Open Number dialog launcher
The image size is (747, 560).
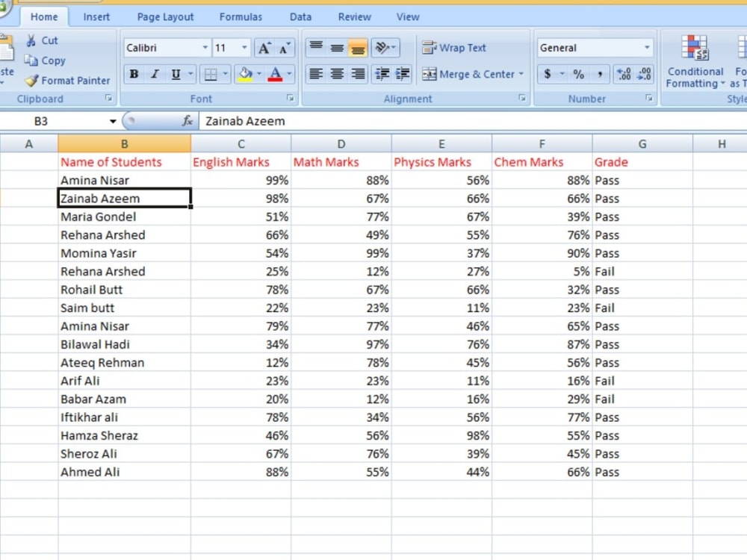pyautogui.click(x=649, y=98)
